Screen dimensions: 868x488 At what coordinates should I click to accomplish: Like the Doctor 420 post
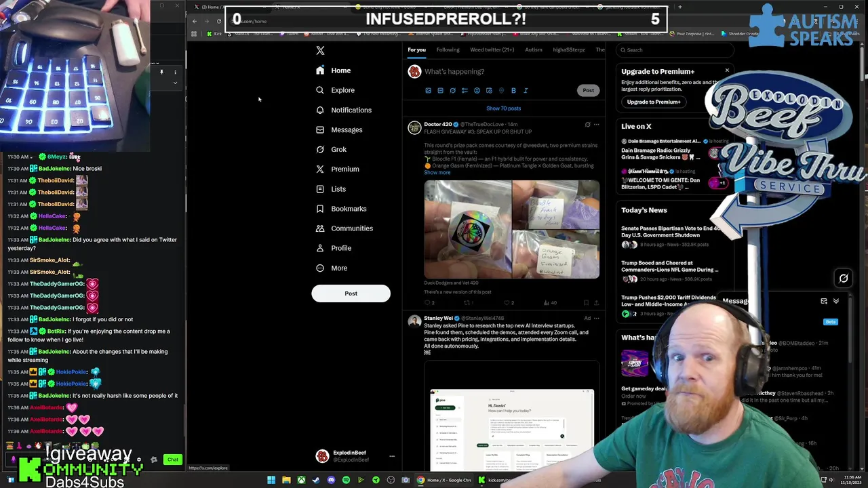coord(508,303)
